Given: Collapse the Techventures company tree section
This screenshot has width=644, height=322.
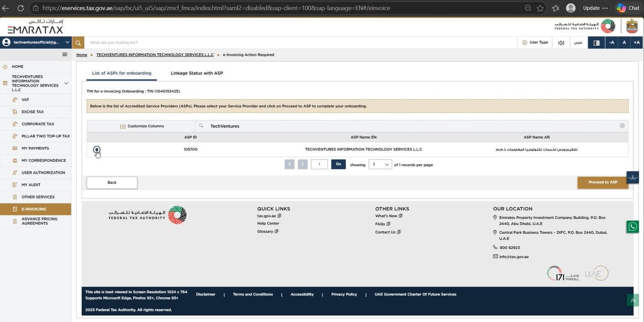Looking at the screenshot, I should click(x=66, y=83).
